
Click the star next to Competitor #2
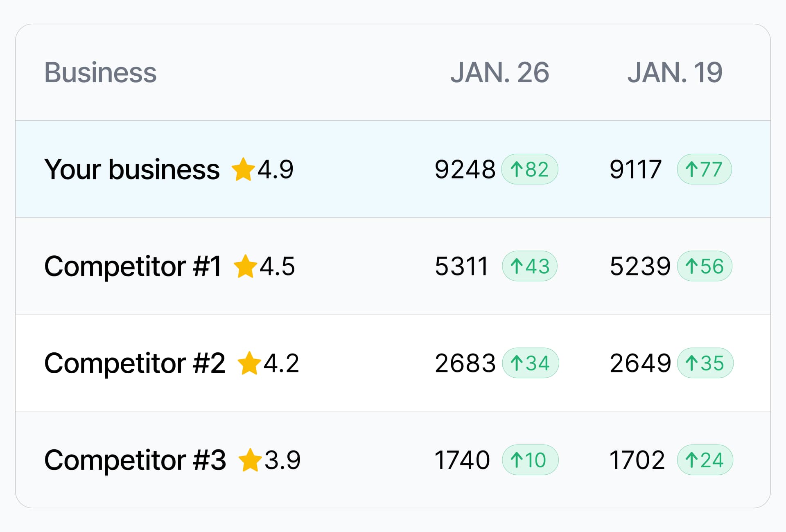249,363
